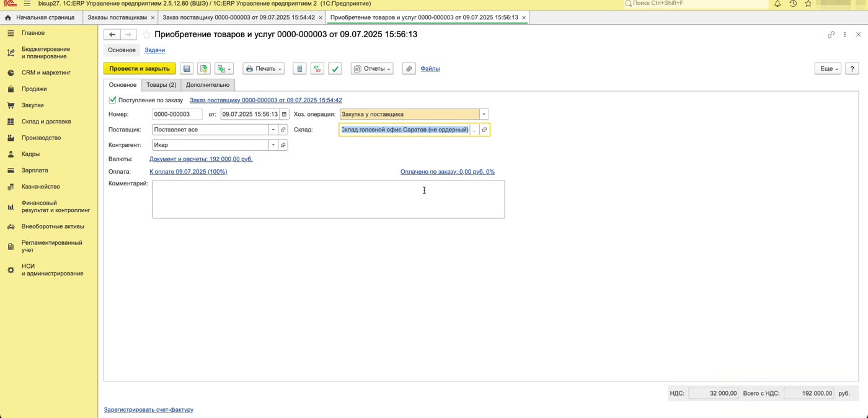Expand the Поставщик dropdown list

click(x=273, y=130)
